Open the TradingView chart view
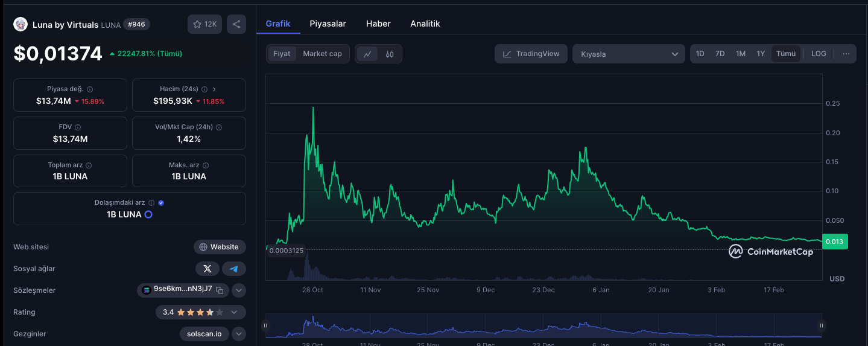Screen dimensions: 868x346 tap(531, 54)
